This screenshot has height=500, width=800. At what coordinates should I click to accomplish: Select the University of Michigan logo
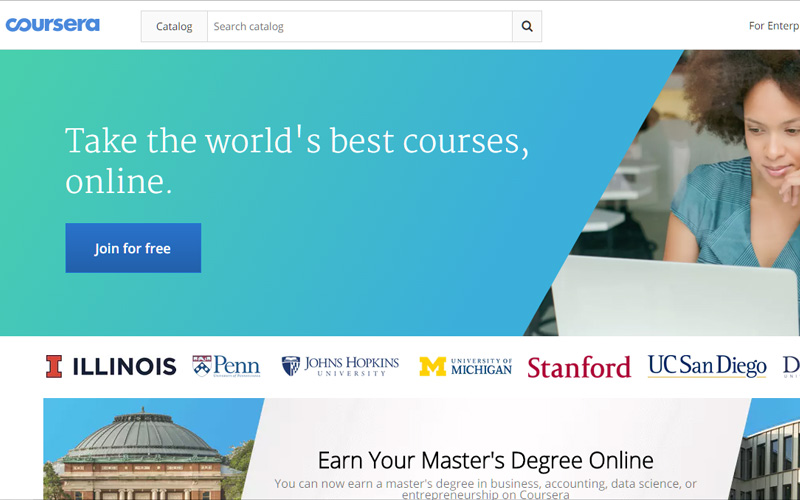click(x=465, y=366)
